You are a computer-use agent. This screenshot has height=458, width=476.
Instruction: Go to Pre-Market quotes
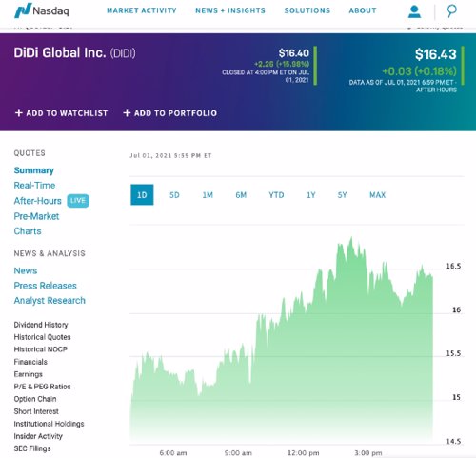36,216
